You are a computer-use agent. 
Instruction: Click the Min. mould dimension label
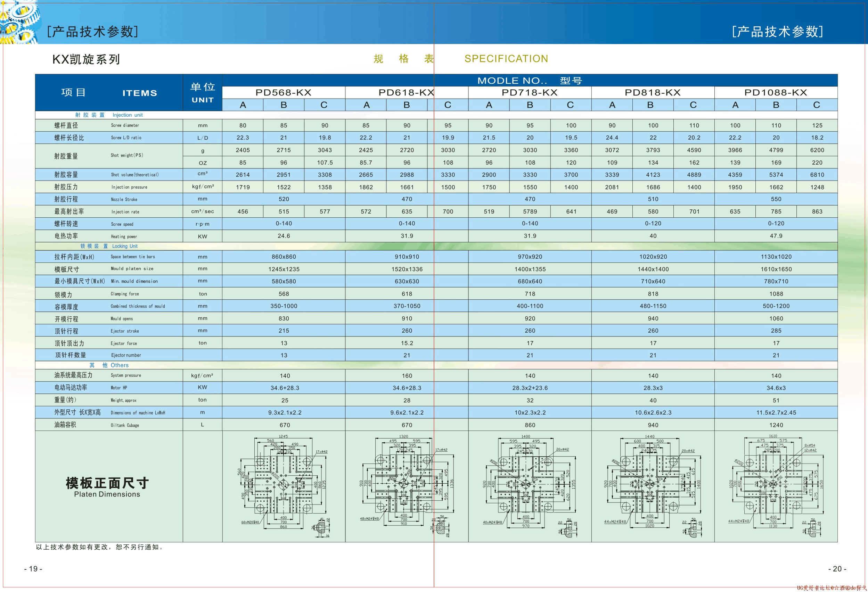coord(134,281)
